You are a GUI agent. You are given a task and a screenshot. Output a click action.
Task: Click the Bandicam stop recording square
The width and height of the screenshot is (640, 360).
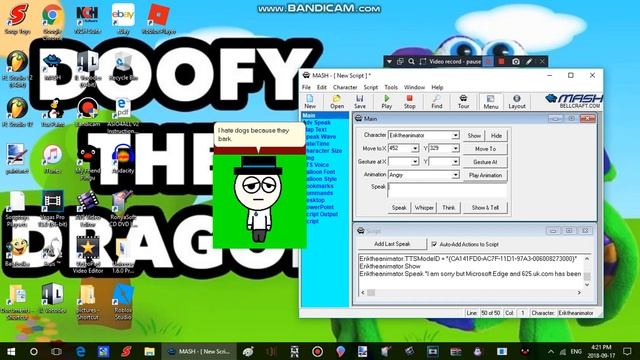tap(501, 62)
